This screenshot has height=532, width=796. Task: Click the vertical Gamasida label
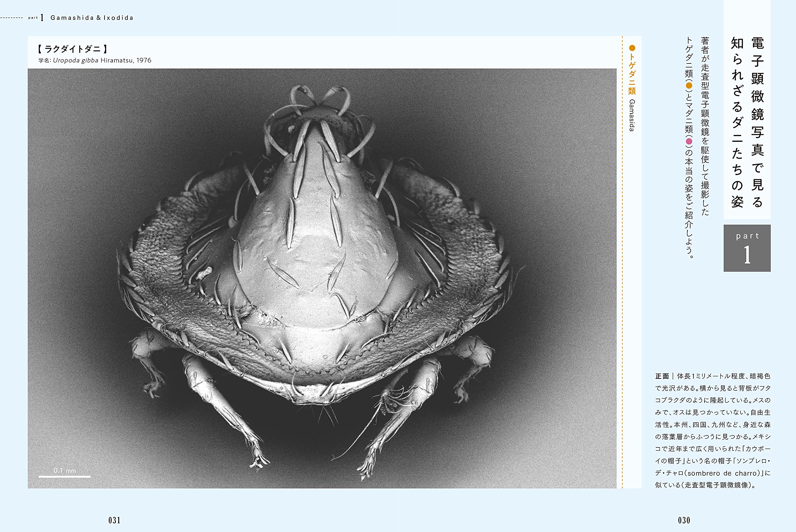[632, 115]
